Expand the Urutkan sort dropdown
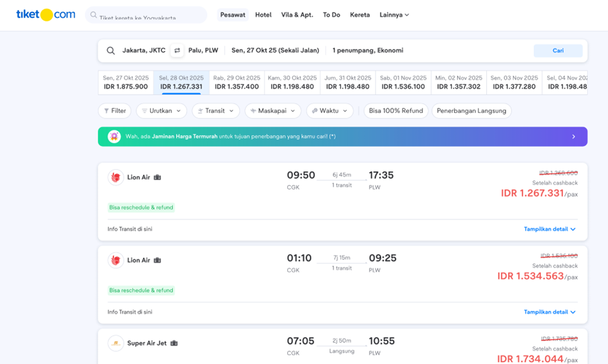608x364 pixels. point(161,111)
